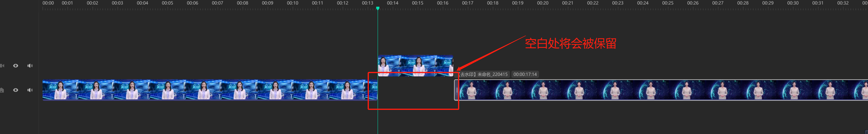This screenshot has height=134, width=868.
Task: Seek to 00:30 on the timeline ruler
Action: [x=792, y=3]
